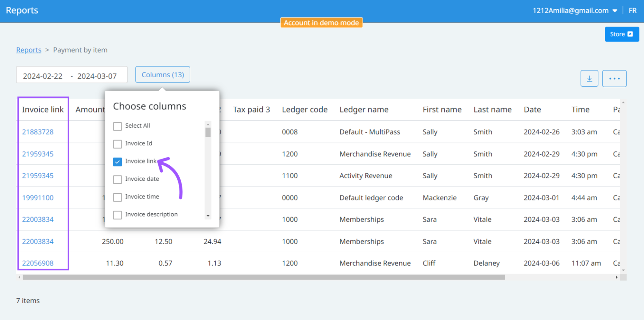Click scroll-down arrow in column chooser list

tap(208, 216)
